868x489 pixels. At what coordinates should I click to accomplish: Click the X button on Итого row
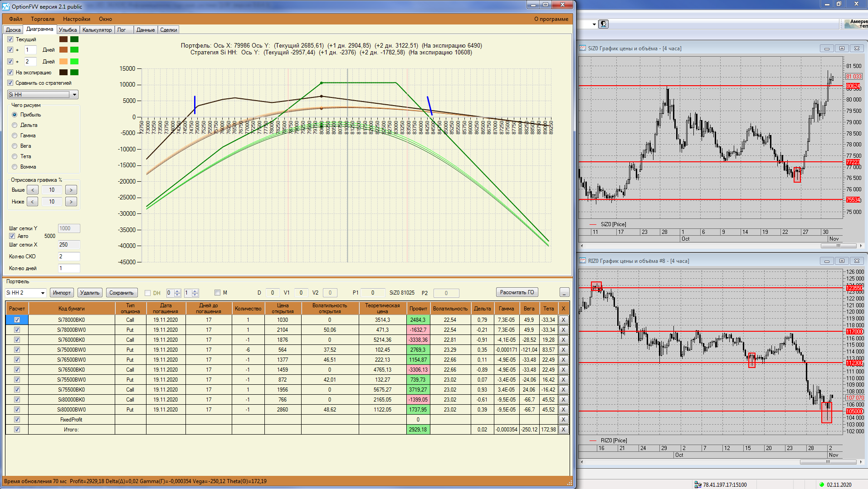pos(563,430)
